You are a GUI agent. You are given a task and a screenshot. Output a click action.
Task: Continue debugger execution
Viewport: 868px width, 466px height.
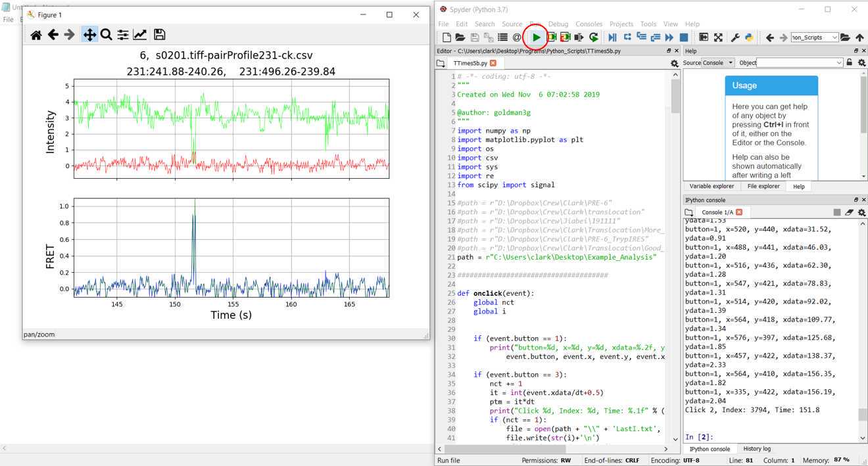(x=669, y=37)
